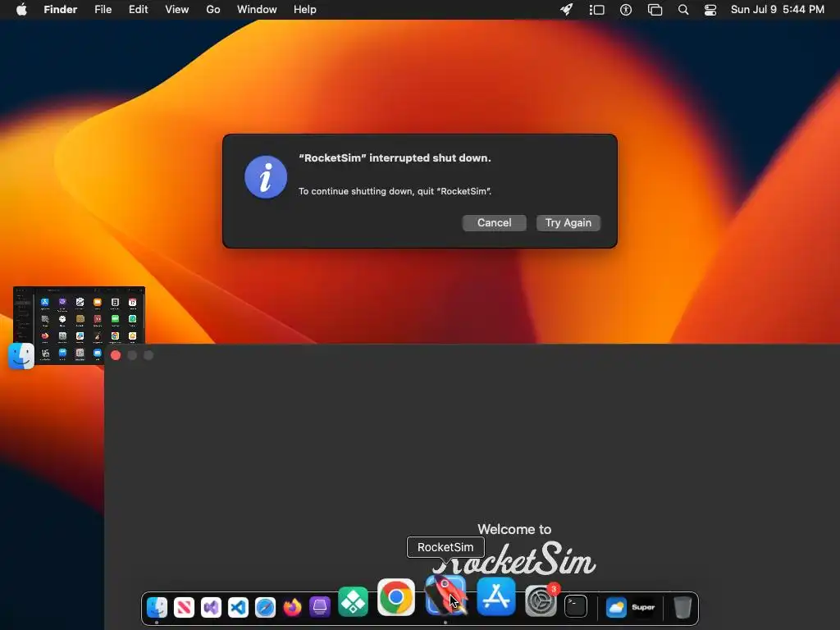Image resolution: width=840 pixels, height=630 pixels.
Task: Click the date and time clock
Action: [x=778, y=9]
